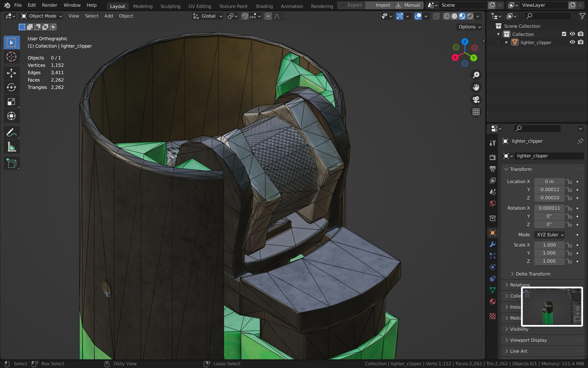Expand Delta Transform section
The width and height of the screenshot is (588, 368).
tap(530, 274)
